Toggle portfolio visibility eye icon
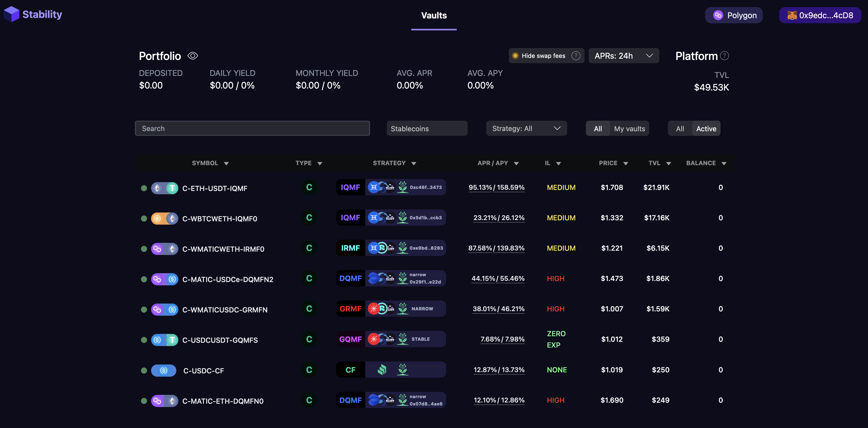 193,56
